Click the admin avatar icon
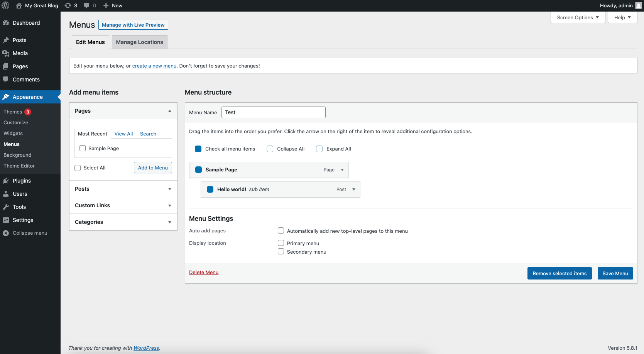Image resolution: width=644 pixels, height=354 pixels. [639, 5]
